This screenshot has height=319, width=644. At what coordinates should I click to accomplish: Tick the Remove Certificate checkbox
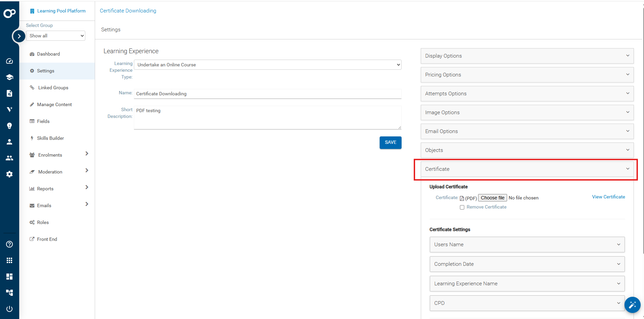click(x=462, y=208)
